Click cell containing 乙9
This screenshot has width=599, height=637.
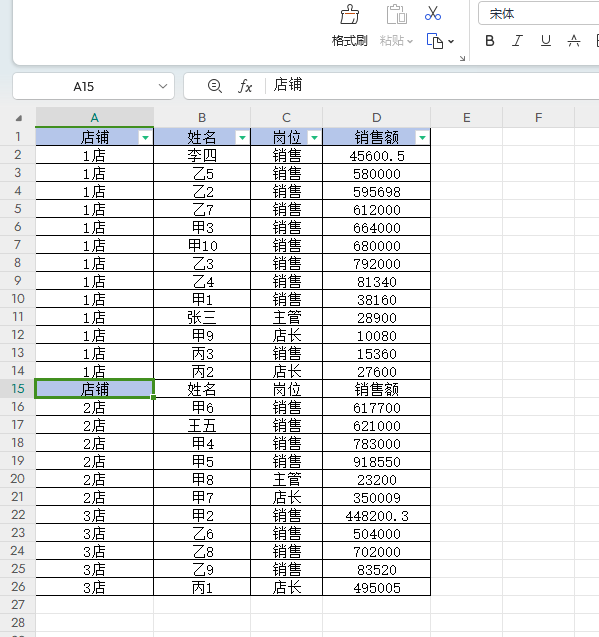pos(202,569)
